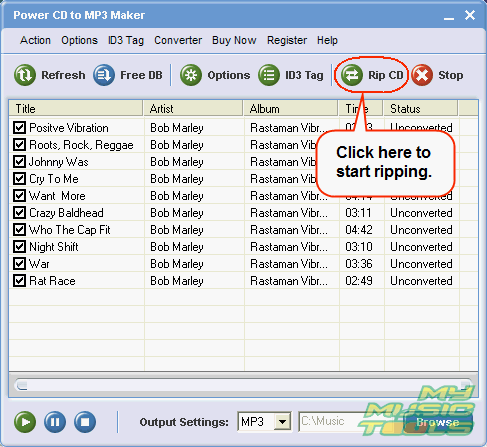Click the horizontal scrollbar under track list
Viewport: 487px width, 447px height.
[243, 385]
